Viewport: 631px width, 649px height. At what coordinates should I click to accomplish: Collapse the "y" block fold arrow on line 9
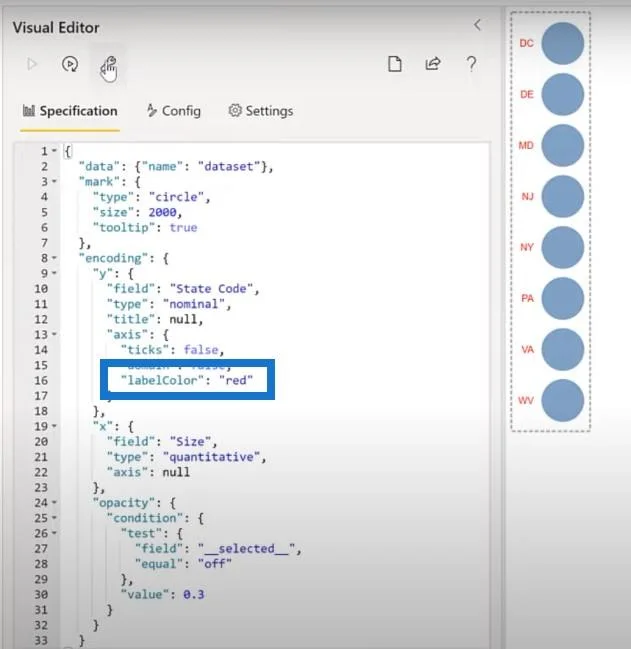coord(54,274)
